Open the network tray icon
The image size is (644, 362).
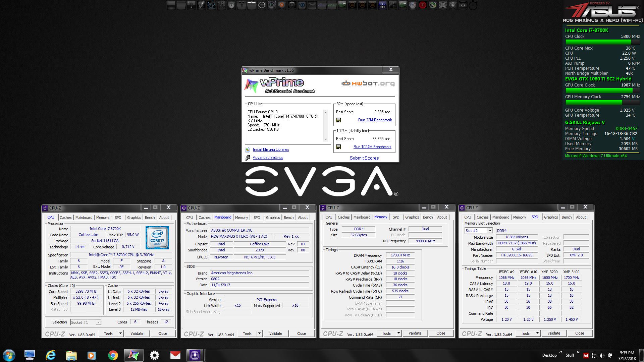(594, 356)
